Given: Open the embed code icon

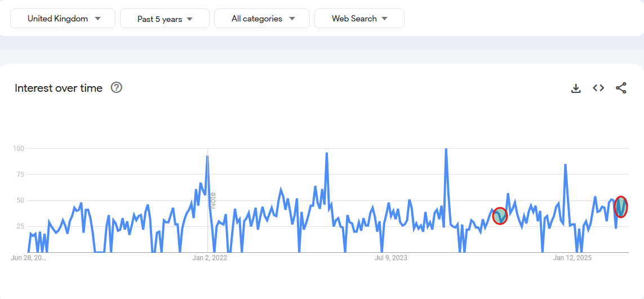Looking at the screenshot, I should point(598,88).
